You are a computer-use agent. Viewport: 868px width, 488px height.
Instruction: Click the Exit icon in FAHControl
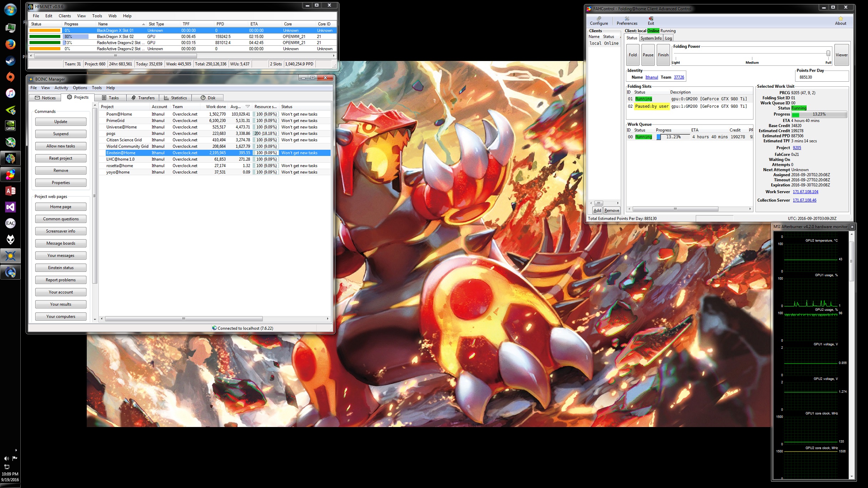pyautogui.click(x=651, y=21)
